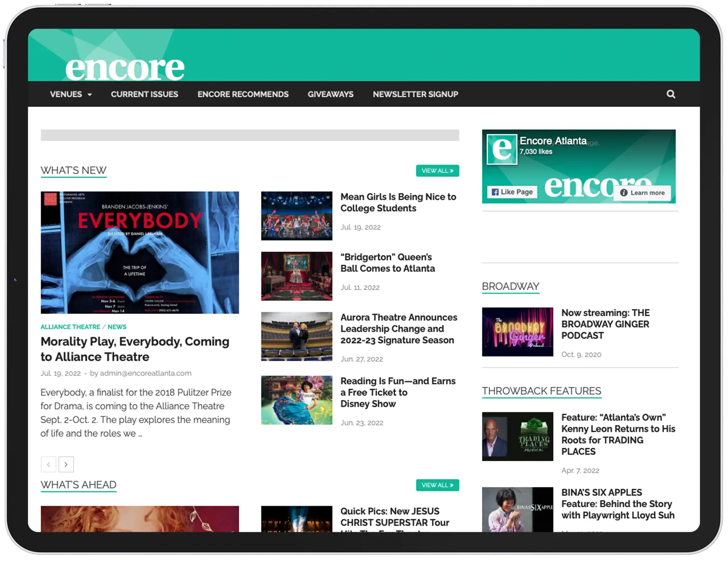The image size is (728, 561).
Task: Open the Encore Recommends menu item
Action: tap(243, 94)
